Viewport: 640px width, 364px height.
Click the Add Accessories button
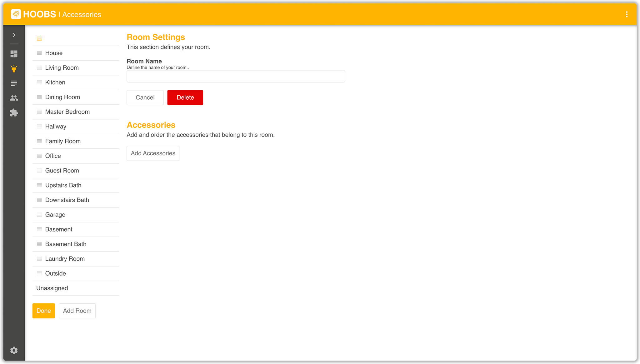tap(153, 153)
